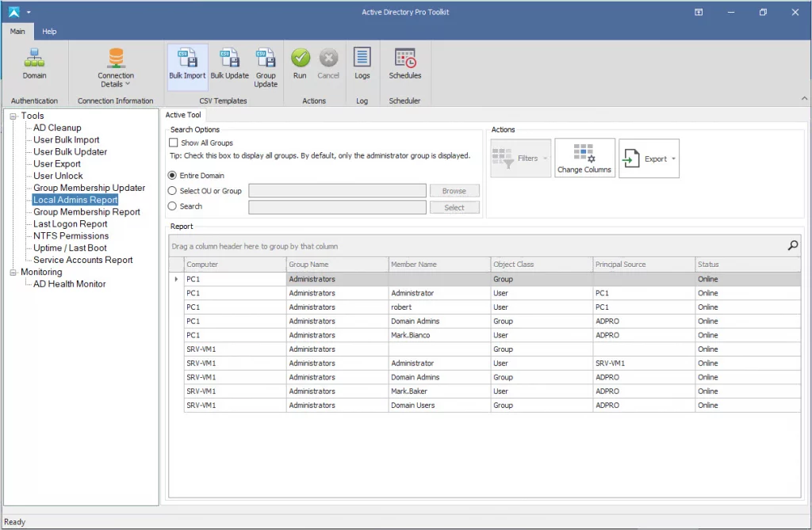The width and height of the screenshot is (812, 530).
Task: Sort by the Object Class column header
Action: click(x=542, y=265)
